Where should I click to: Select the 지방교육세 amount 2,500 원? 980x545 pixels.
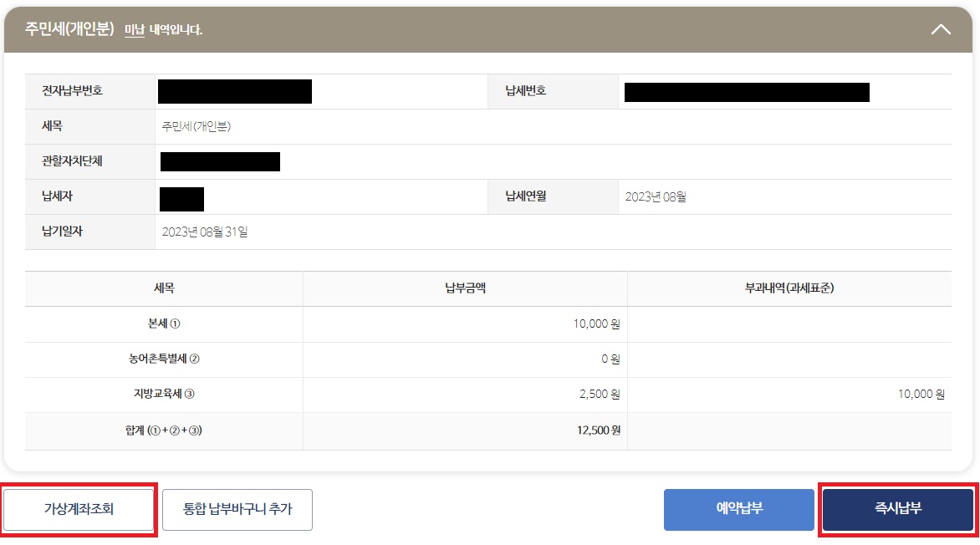(600, 395)
